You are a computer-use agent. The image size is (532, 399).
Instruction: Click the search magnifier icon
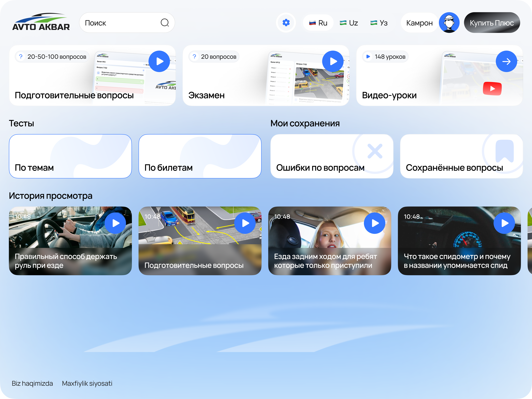coord(165,23)
